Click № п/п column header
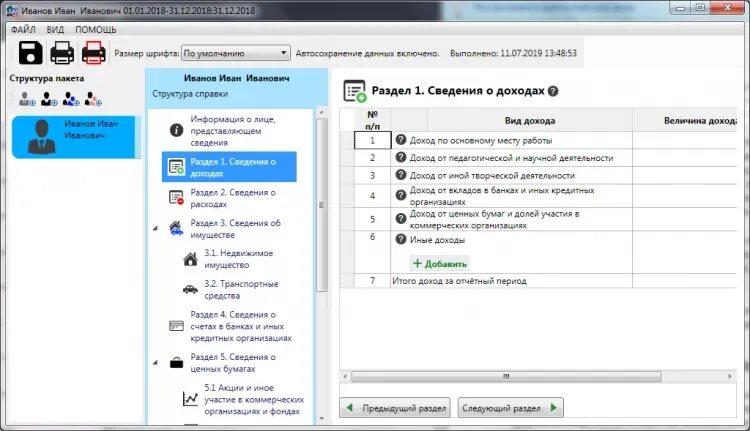Viewport: 750px width, 431px height. point(373,120)
